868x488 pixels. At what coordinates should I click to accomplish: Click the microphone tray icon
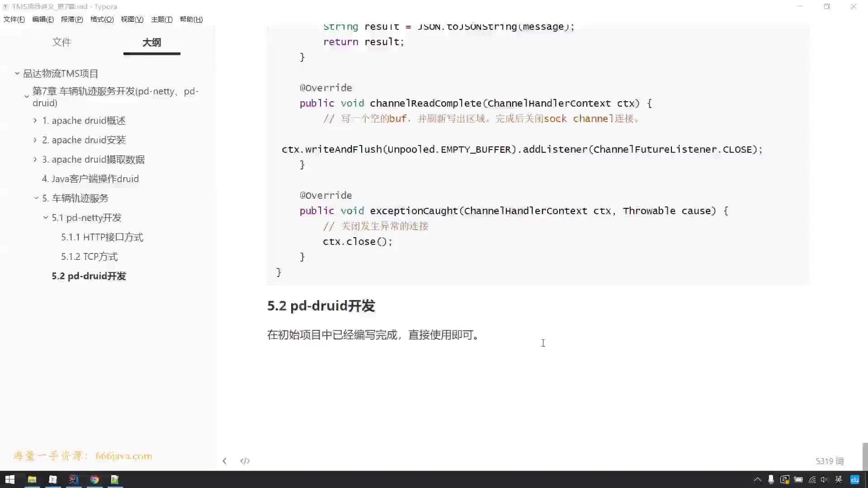(x=771, y=479)
